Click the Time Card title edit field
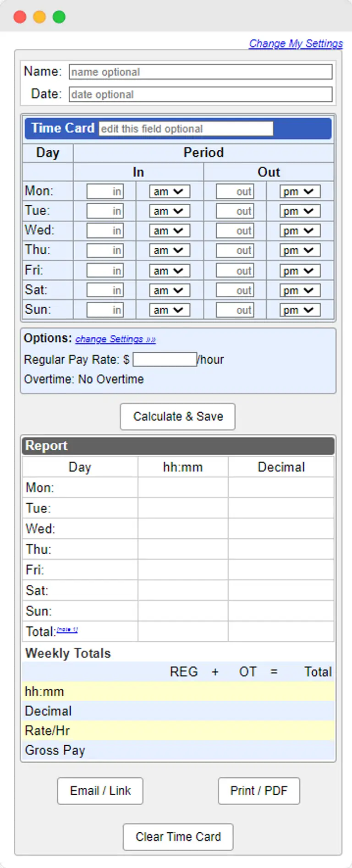This screenshot has width=352, height=868. [186, 129]
